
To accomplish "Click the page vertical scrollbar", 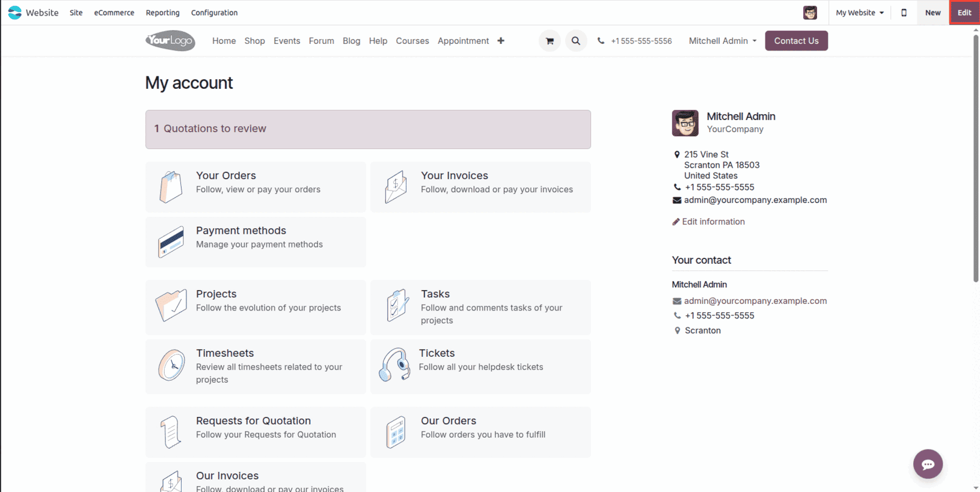I will pyautogui.click(x=976, y=159).
